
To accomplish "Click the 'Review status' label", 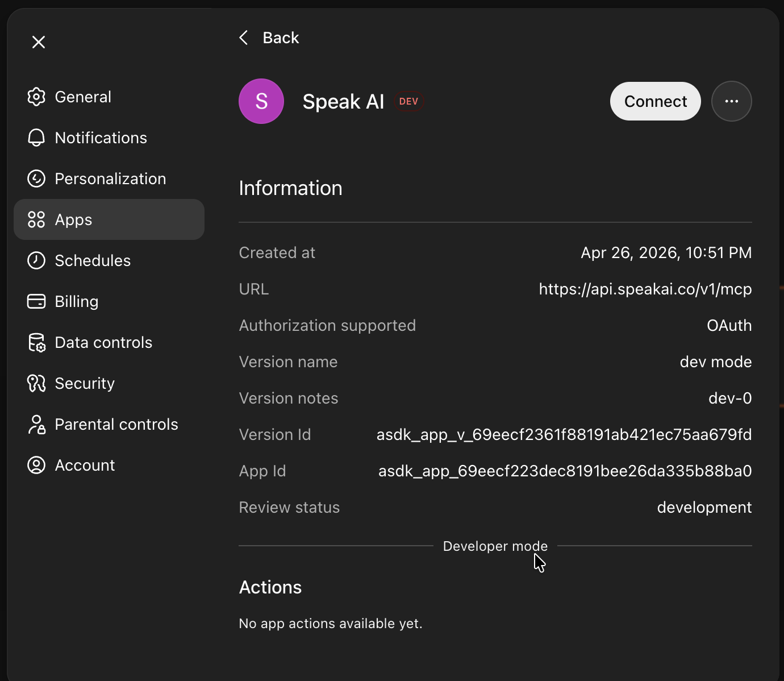I will pos(289,507).
